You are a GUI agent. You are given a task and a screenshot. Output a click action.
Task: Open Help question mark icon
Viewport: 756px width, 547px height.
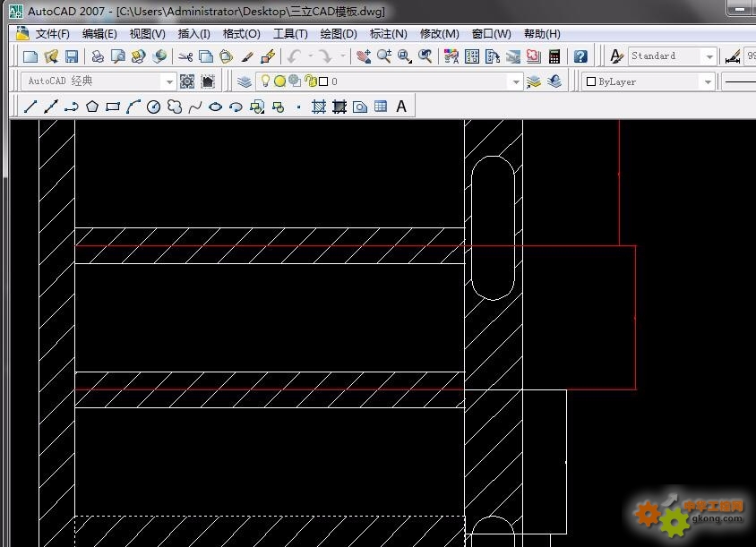(580, 57)
